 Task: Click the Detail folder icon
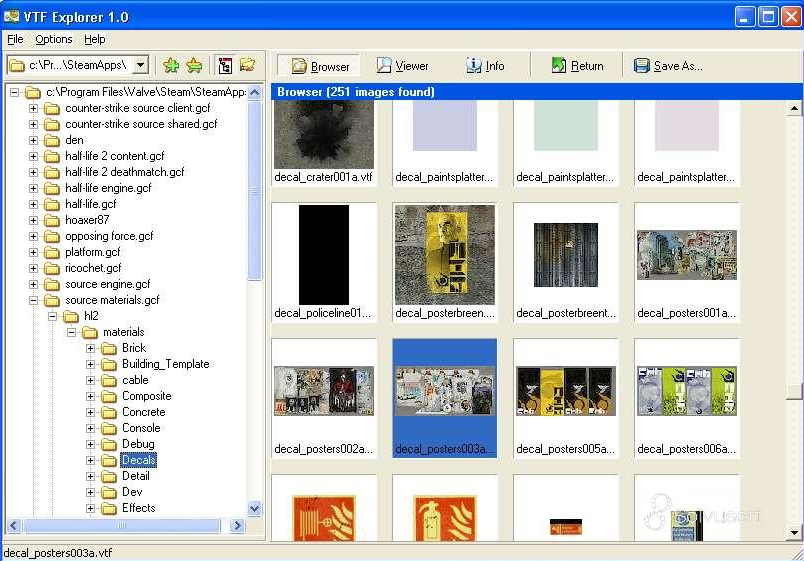click(109, 476)
